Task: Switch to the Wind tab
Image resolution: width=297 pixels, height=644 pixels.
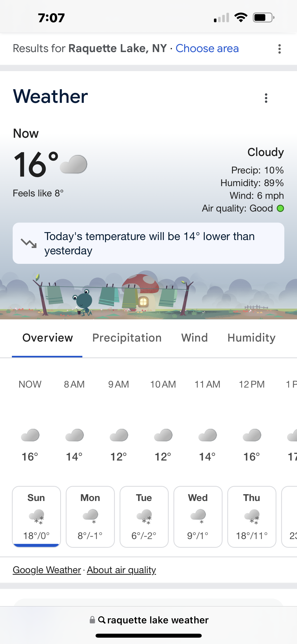Action: (x=195, y=338)
